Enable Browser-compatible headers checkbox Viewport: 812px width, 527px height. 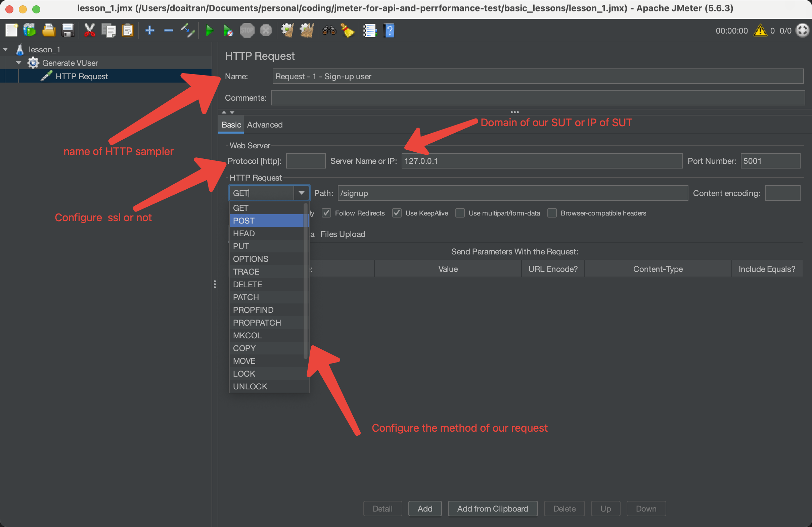click(552, 213)
